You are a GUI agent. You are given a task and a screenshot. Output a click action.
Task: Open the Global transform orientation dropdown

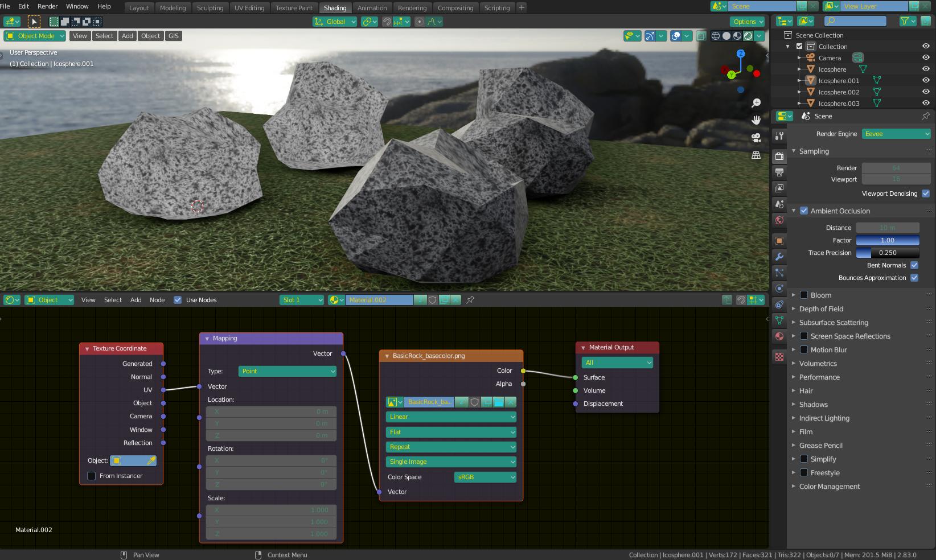point(335,22)
